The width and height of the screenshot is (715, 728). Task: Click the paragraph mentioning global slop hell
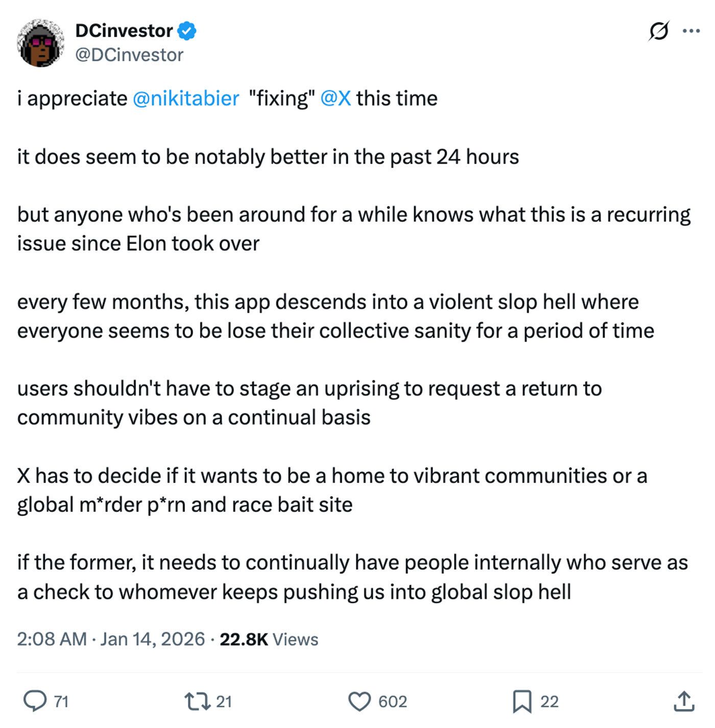352,577
